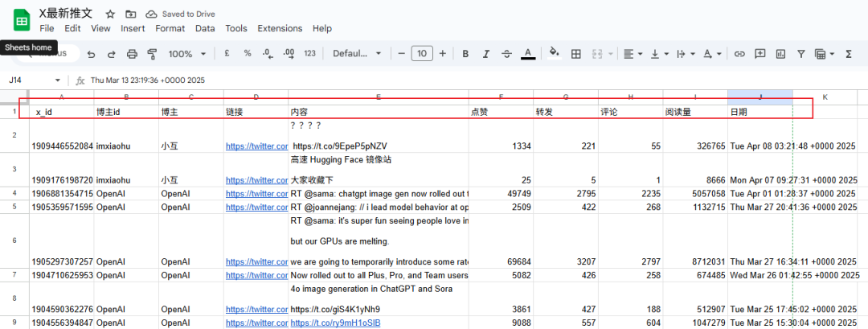The height and width of the screenshot is (329, 868).
Task: Select row 4 header
Action: pos(14,193)
